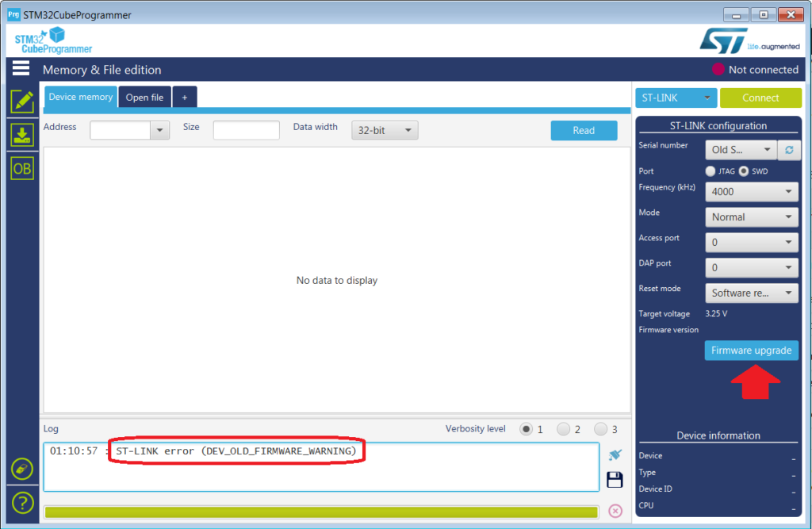Open the Reset mode dropdown
812x529 pixels.
(x=752, y=293)
